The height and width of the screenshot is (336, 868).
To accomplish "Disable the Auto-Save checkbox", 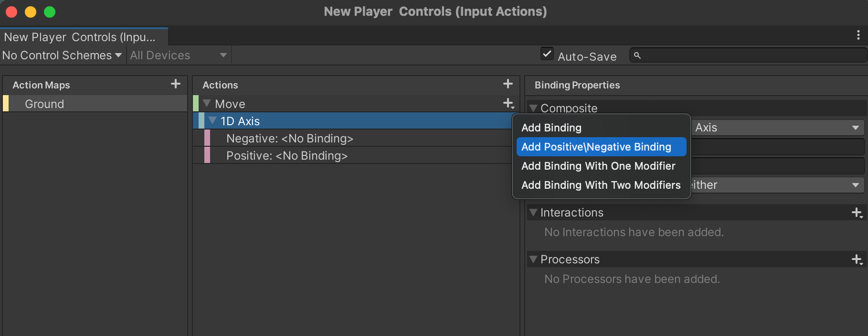I will pyautogui.click(x=547, y=54).
